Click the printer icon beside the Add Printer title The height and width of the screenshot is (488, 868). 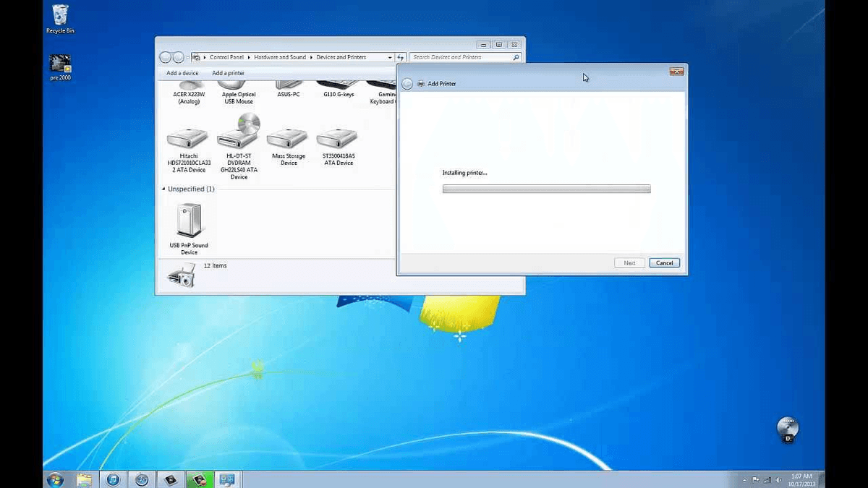click(x=421, y=84)
